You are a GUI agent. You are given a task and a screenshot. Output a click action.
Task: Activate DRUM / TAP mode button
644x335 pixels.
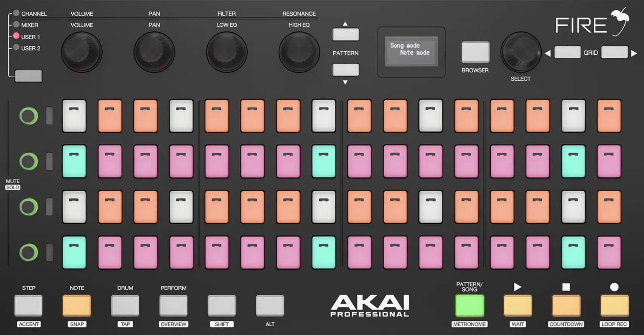(x=125, y=306)
